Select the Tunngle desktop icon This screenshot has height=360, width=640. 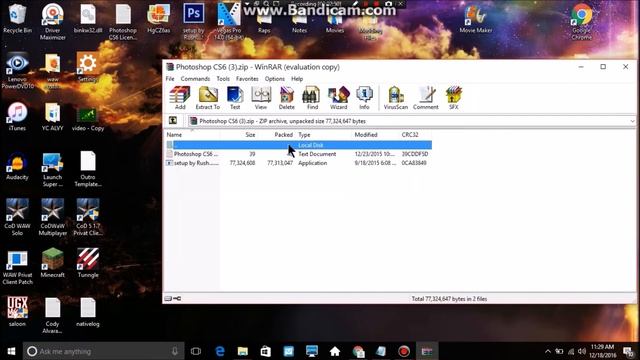tap(88, 263)
